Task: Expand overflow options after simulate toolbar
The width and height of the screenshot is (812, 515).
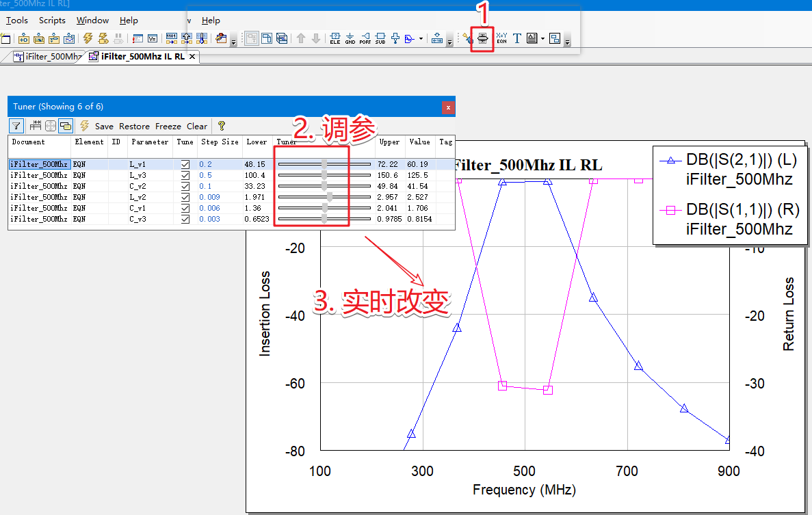Action: 233,42
